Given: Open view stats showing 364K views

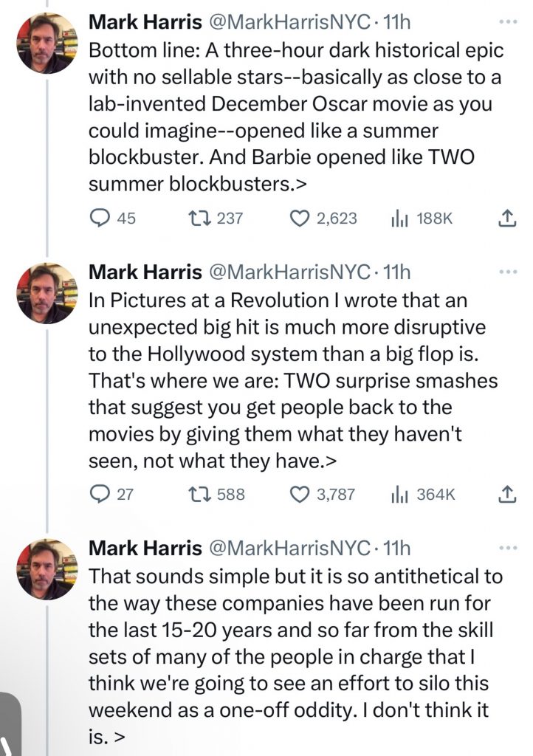Looking at the screenshot, I should [x=399, y=494].
